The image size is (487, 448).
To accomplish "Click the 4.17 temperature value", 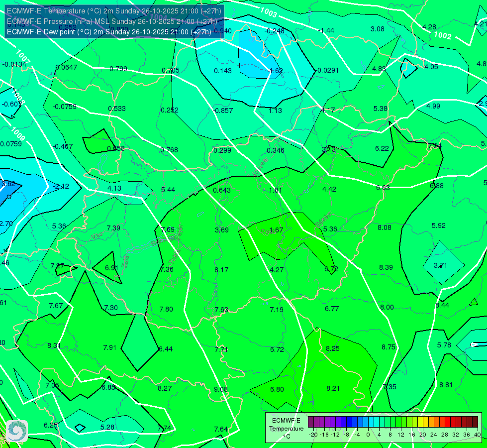I will 328,110.
